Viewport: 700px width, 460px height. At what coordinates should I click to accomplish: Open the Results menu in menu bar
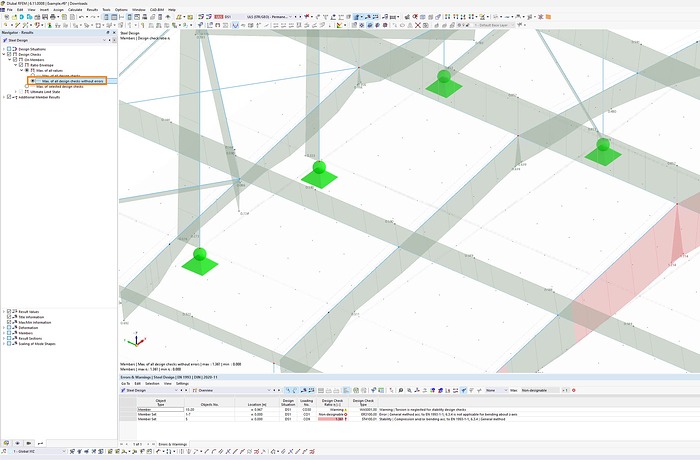tap(93, 10)
